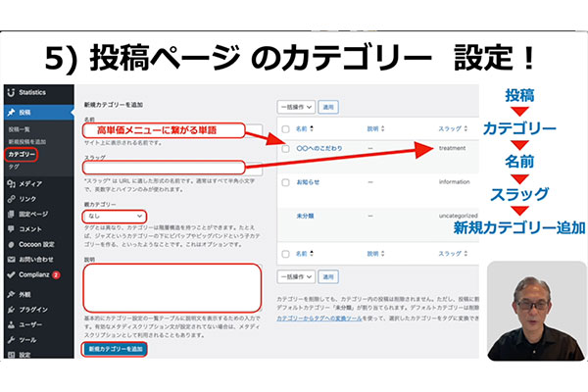Click カテゴリーからタグへの変換ツール link
Viewport: 588px width, 392px height.
319,318
